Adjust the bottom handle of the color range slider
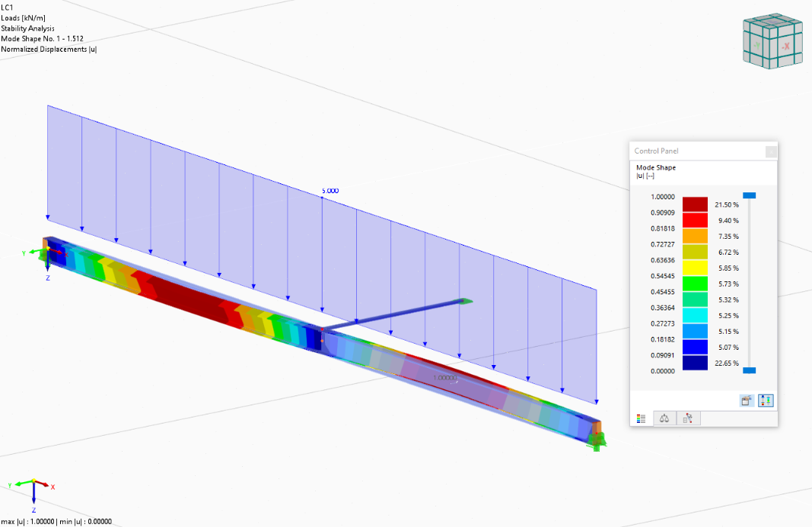 click(750, 370)
